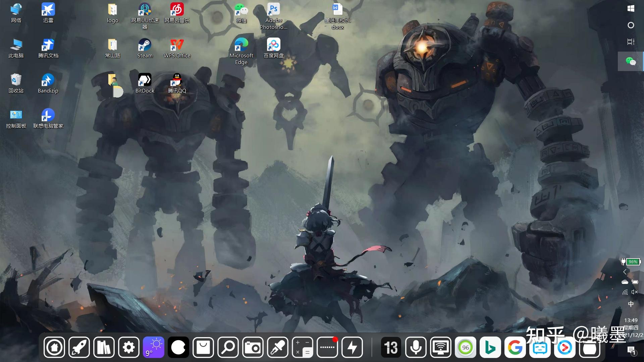This screenshot has height=362, width=644.
Task: Toggle the 中 input method indicator
Action: (x=631, y=304)
